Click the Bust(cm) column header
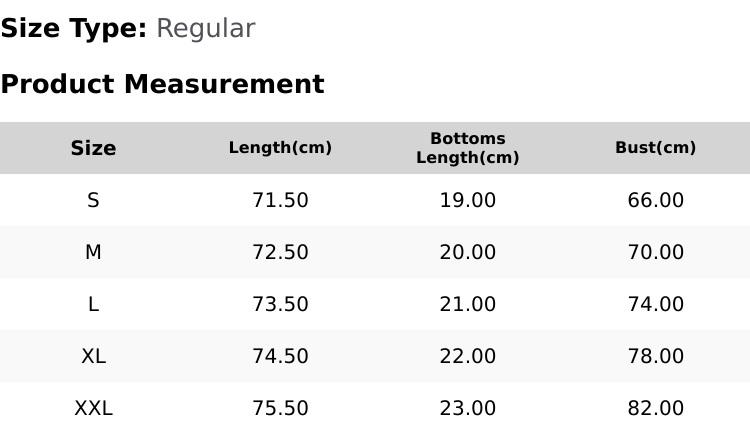 655,147
